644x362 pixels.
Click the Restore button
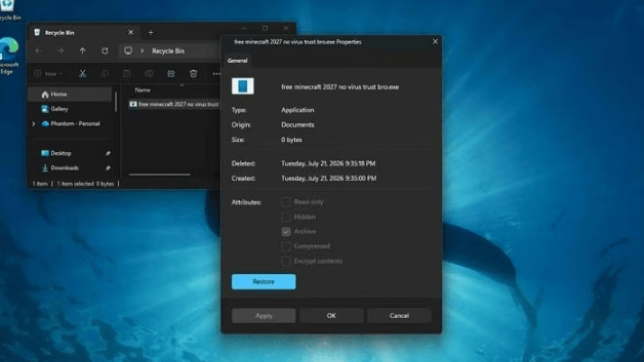[264, 282]
